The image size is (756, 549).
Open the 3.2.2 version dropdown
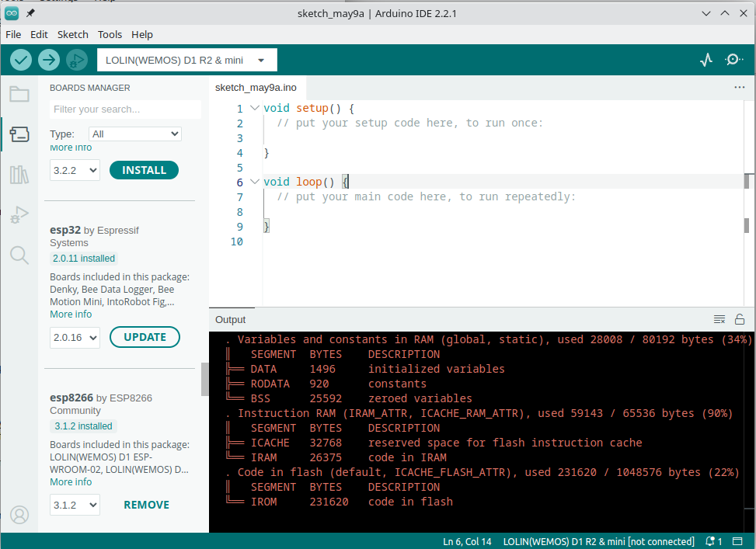point(75,170)
